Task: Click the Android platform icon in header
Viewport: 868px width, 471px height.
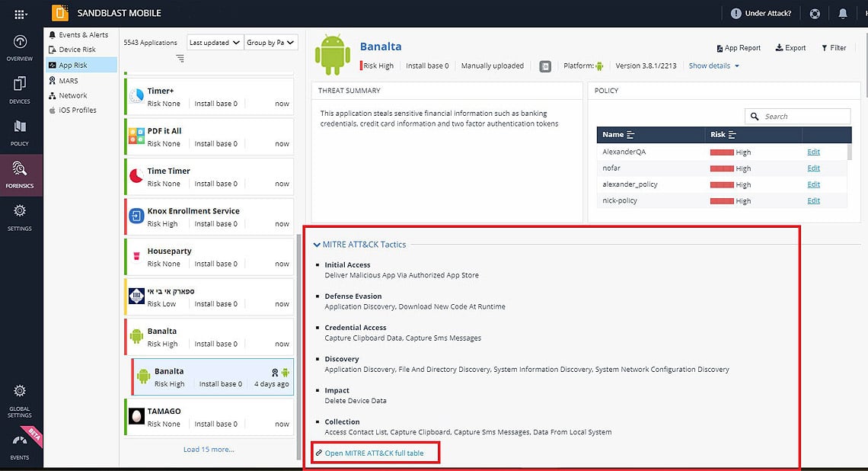Action: (x=599, y=66)
